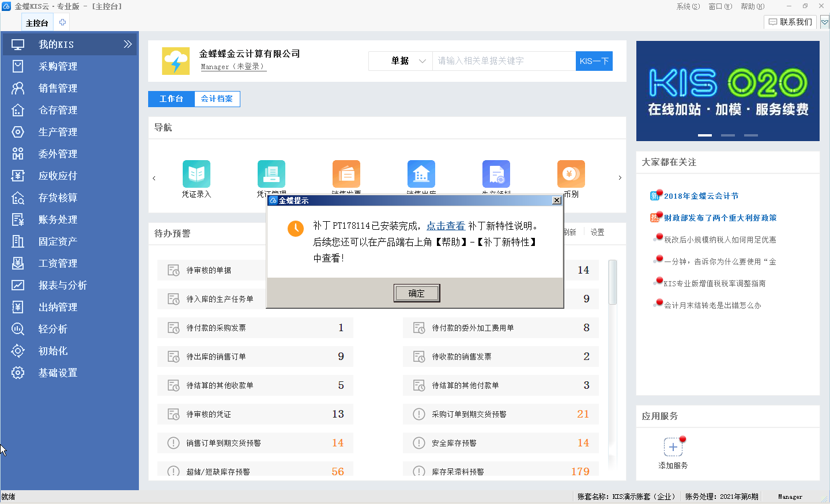
Task: Collapse sidebar with double-chevron arrow
Action: pos(127,44)
